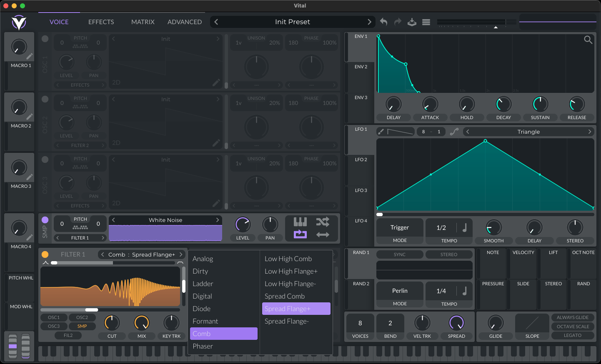
Task: Click the envelope Sustain knob
Action: 540,104
